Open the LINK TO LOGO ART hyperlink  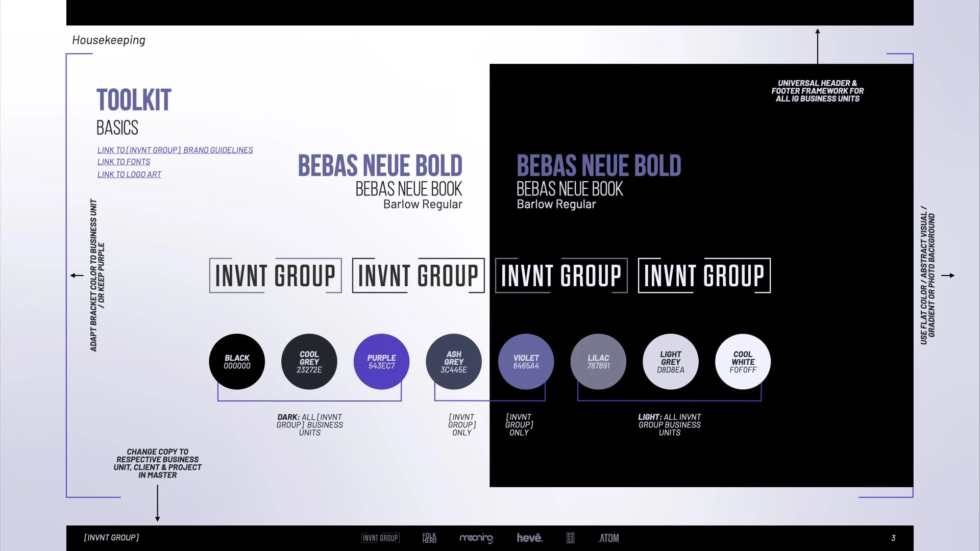point(129,174)
